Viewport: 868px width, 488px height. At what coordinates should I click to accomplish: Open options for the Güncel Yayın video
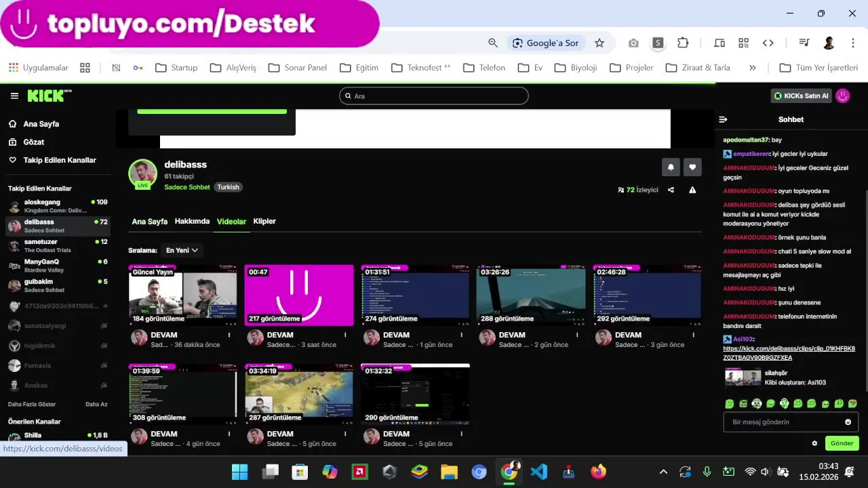(x=229, y=335)
